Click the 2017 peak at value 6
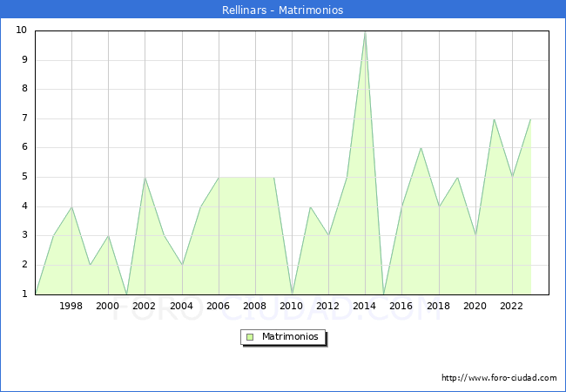The width and height of the screenshot is (566, 392). coord(421,148)
